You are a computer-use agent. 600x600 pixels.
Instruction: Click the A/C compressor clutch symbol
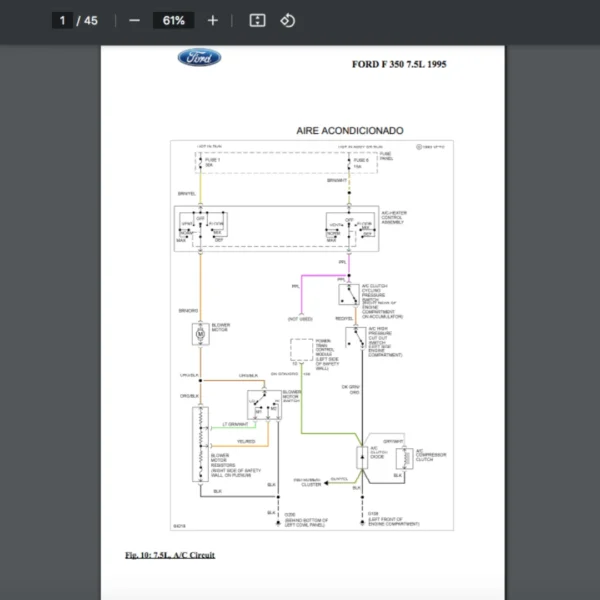coord(405,458)
